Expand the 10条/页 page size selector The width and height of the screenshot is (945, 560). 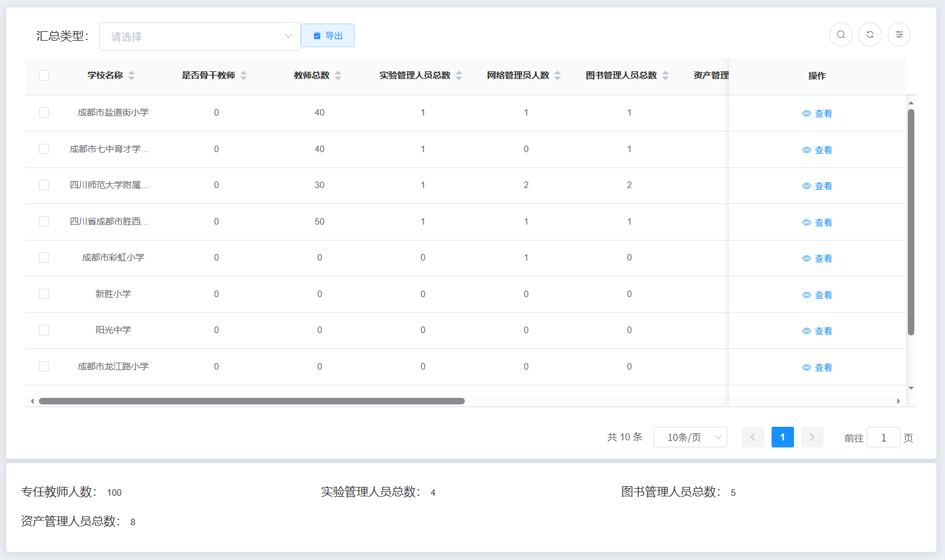click(690, 437)
